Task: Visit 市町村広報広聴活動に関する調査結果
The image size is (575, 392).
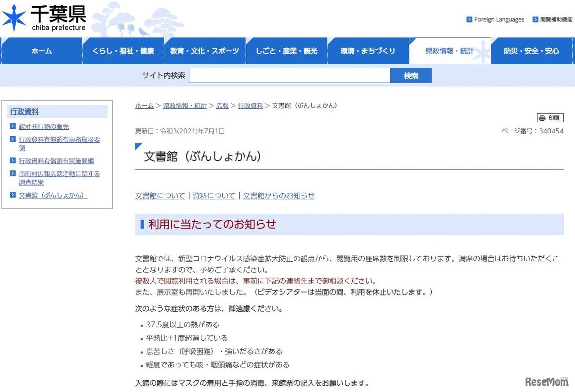Action: point(59,174)
